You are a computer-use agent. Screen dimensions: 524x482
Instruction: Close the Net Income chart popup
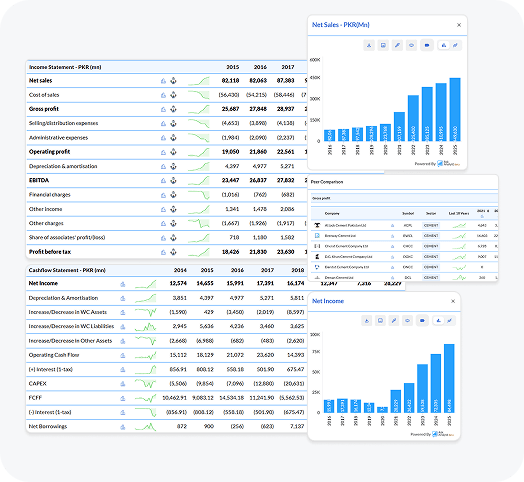point(453,301)
